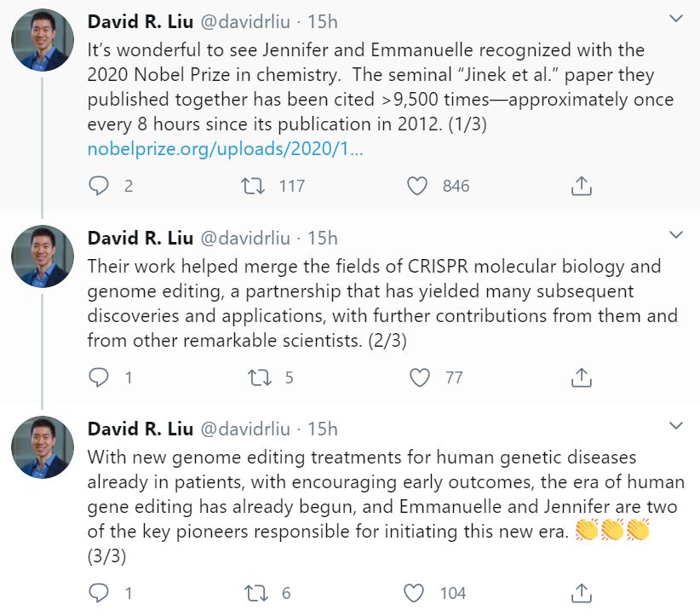Reply to the second tweet (2/3)

(100, 377)
